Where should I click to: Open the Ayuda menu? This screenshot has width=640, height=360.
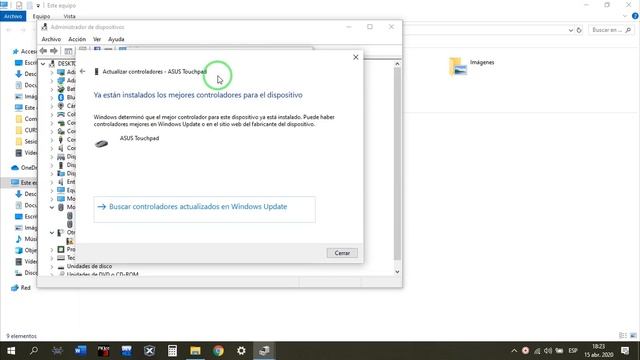point(116,39)
